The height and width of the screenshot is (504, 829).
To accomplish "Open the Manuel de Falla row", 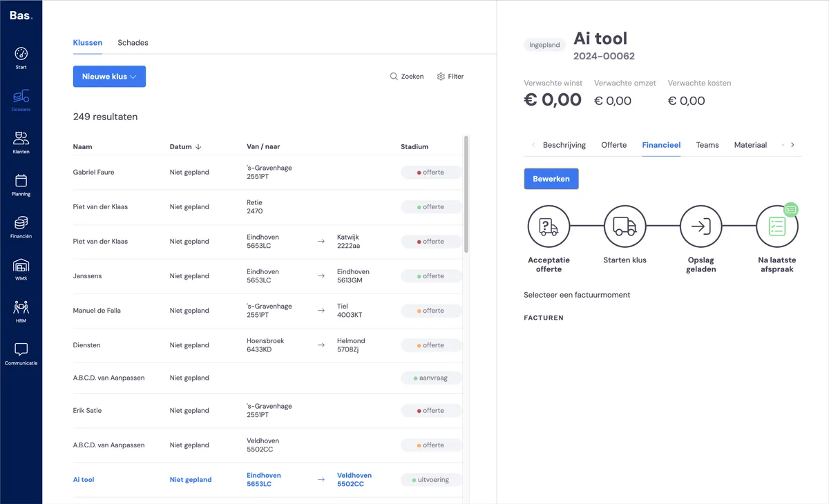I will (268, 311).
